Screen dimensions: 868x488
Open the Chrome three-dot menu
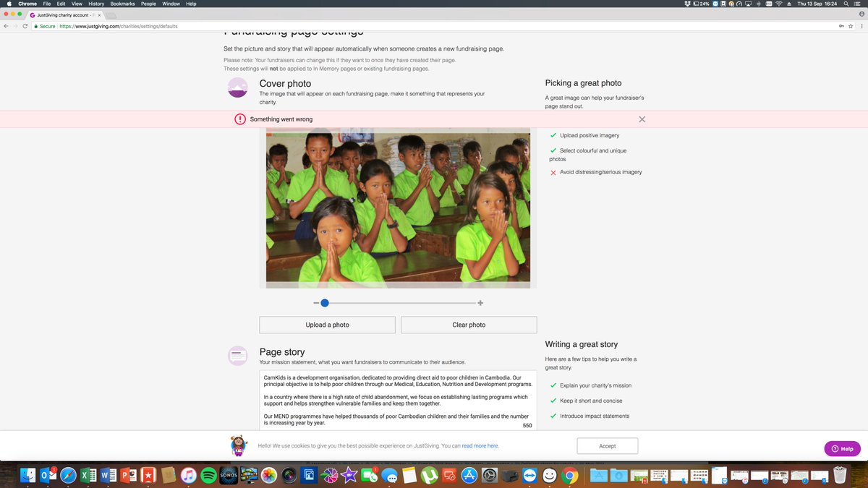(x=861, y=26)
